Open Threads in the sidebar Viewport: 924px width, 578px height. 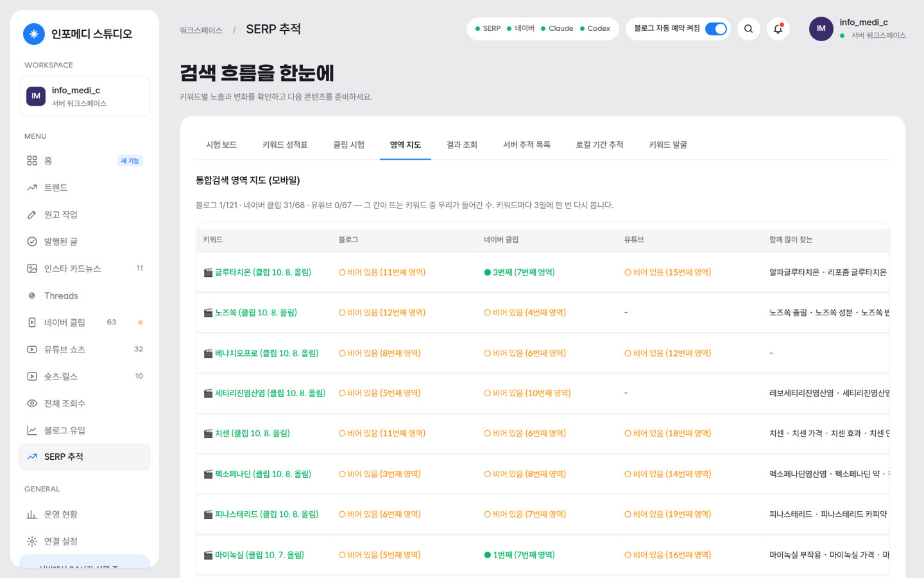pos(85,295)
